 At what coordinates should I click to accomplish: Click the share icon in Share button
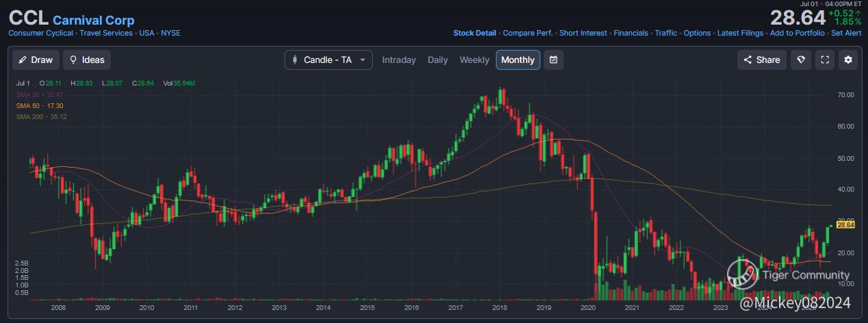coord(748,60)
